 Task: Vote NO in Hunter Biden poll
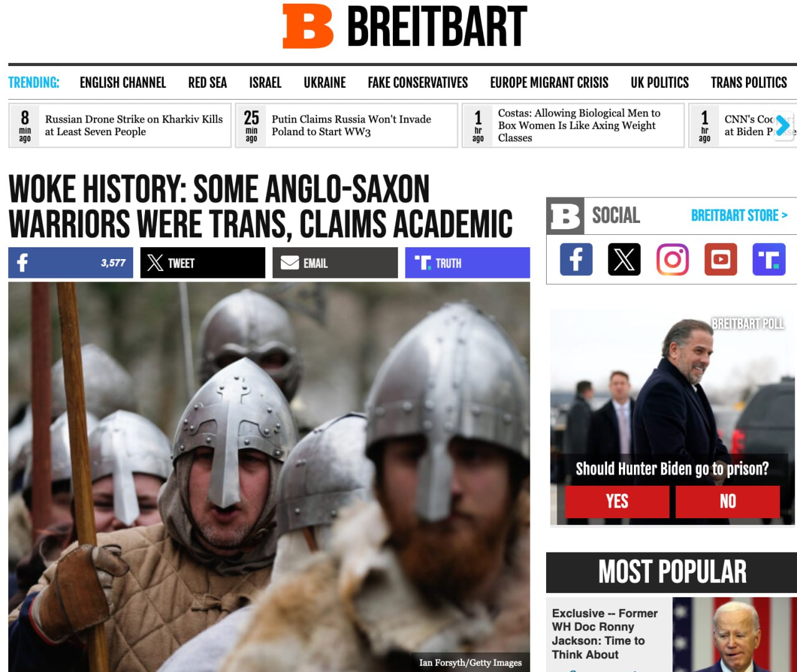point(728,501)
